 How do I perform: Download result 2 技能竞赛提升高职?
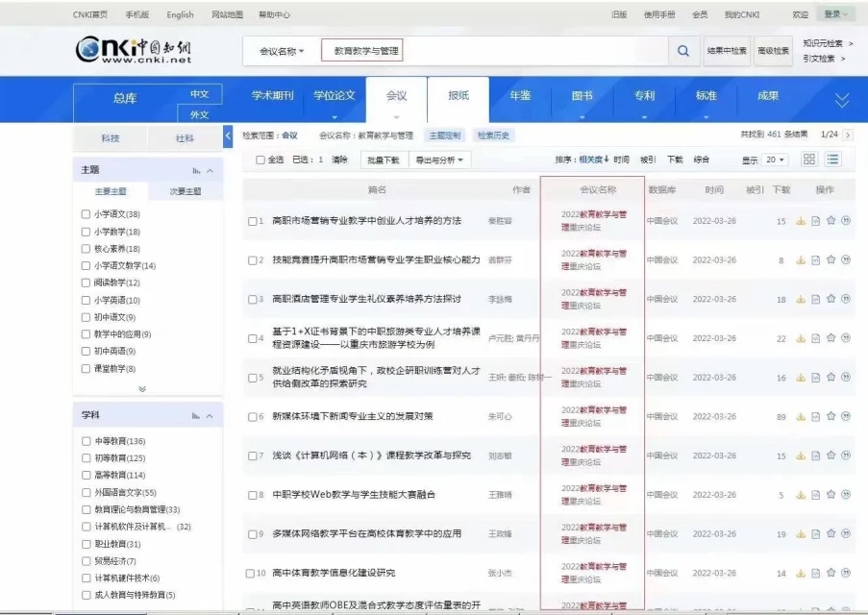click(801, 260)
